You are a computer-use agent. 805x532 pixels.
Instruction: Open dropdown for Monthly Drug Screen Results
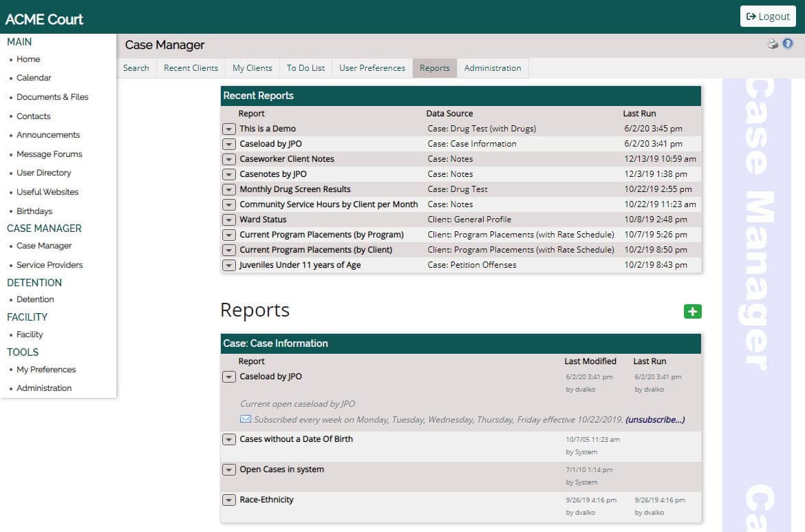tap(229, 189)
